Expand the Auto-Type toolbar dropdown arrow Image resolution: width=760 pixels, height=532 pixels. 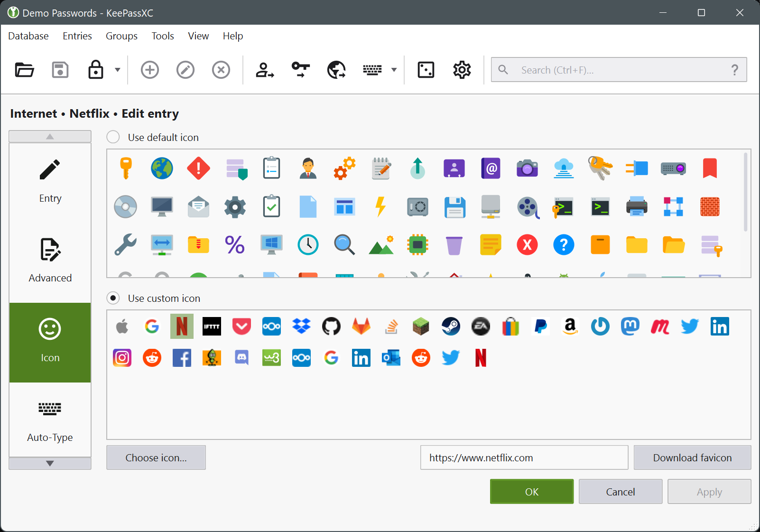coord(394,70)
